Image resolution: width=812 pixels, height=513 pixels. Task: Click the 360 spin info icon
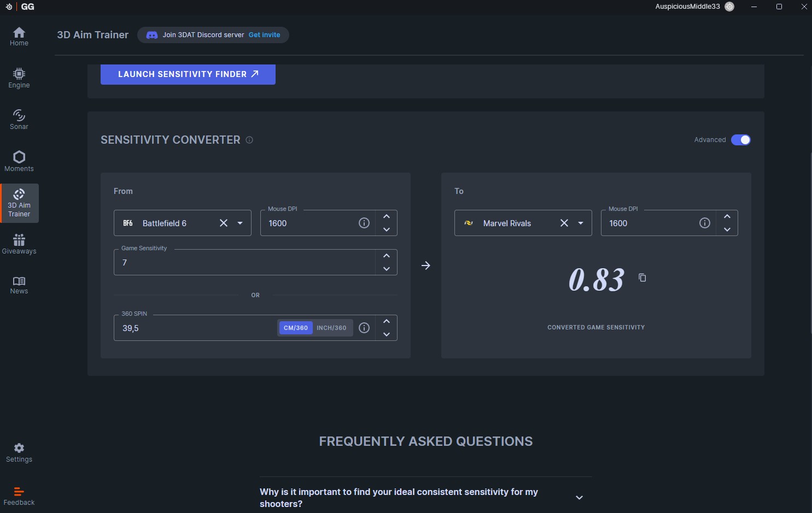(364, 328)
